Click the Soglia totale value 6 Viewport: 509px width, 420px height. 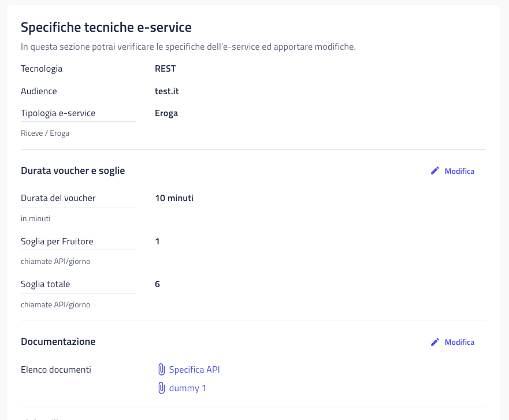158,284
